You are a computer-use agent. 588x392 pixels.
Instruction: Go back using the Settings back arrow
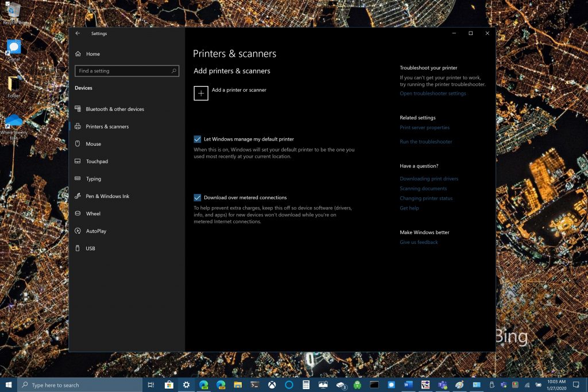[78, 33]
